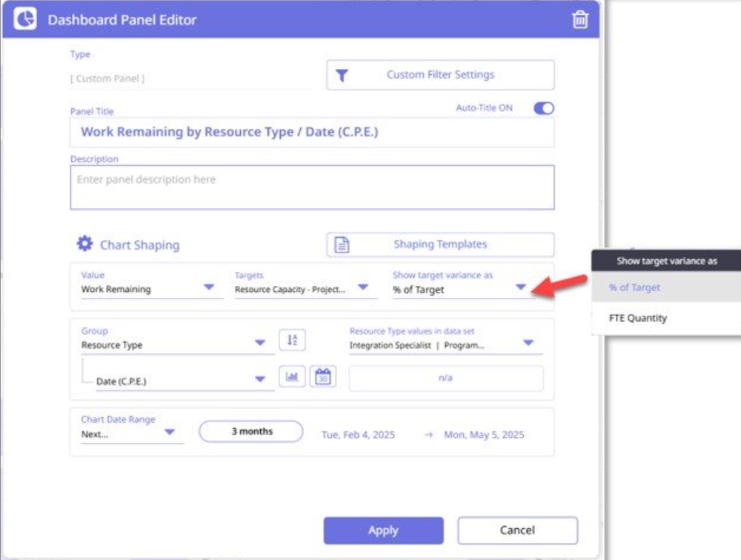Expand the Value Work Remaining dropdown

pyautogui.click(x=209, y=287)
